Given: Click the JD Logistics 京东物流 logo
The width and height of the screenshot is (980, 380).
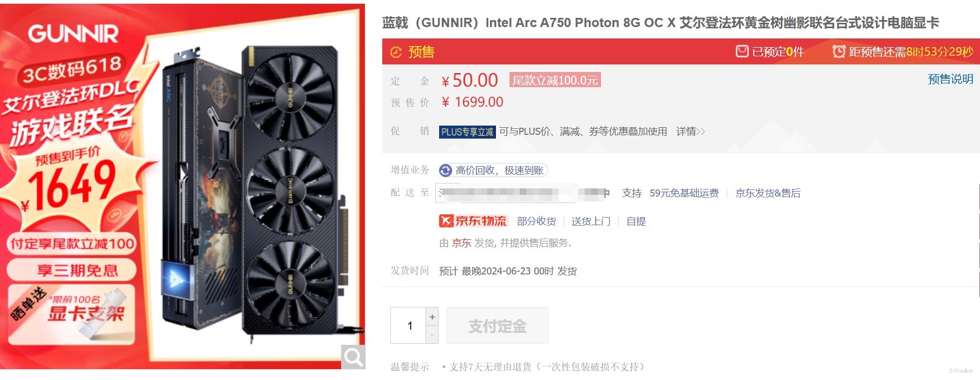Looking at the screenshot, I should pos(473,221).
